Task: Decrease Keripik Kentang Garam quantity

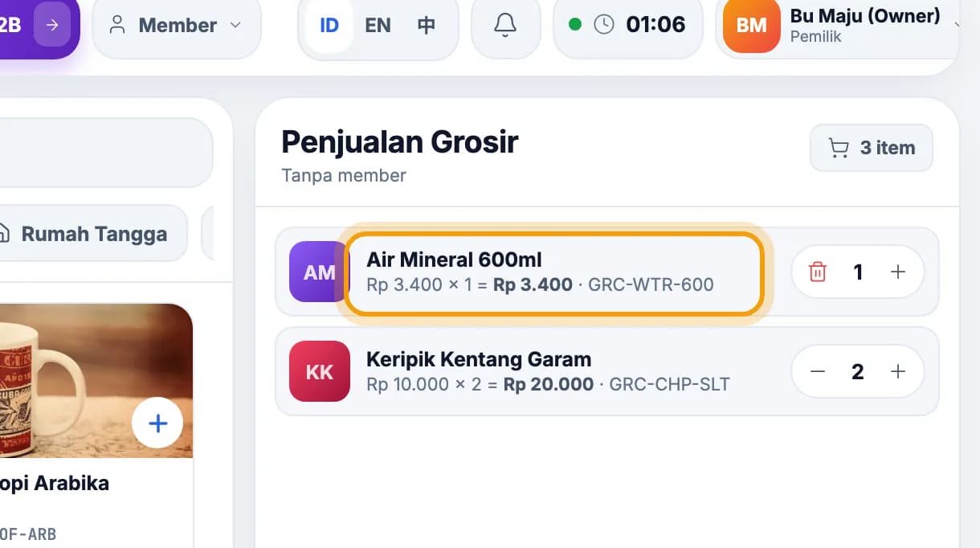Action: [818, 372]
